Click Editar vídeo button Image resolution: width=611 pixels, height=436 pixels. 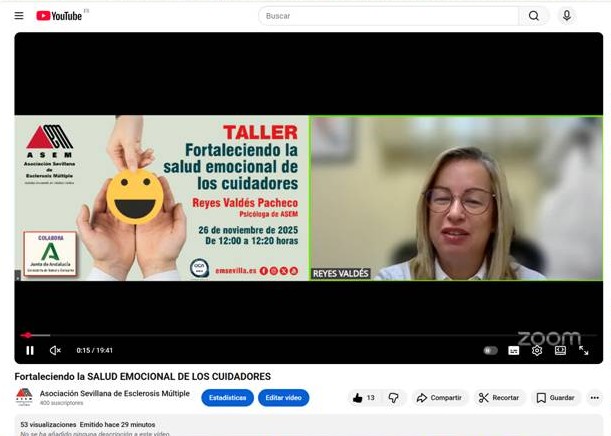click(x=283, y=398)
